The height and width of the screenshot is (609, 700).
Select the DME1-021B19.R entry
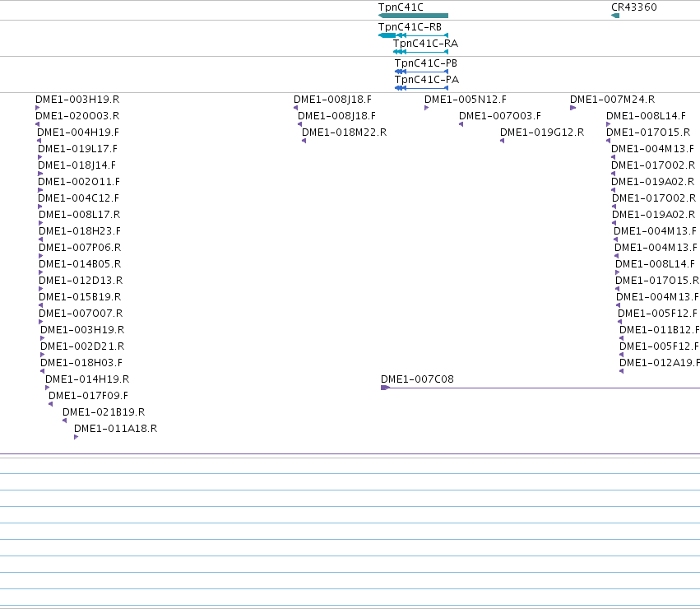tap(104, 412)
